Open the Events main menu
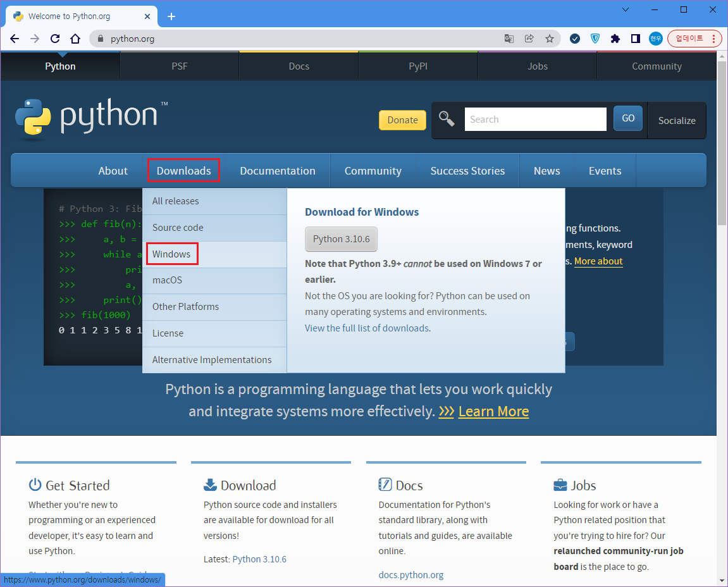 605,170
